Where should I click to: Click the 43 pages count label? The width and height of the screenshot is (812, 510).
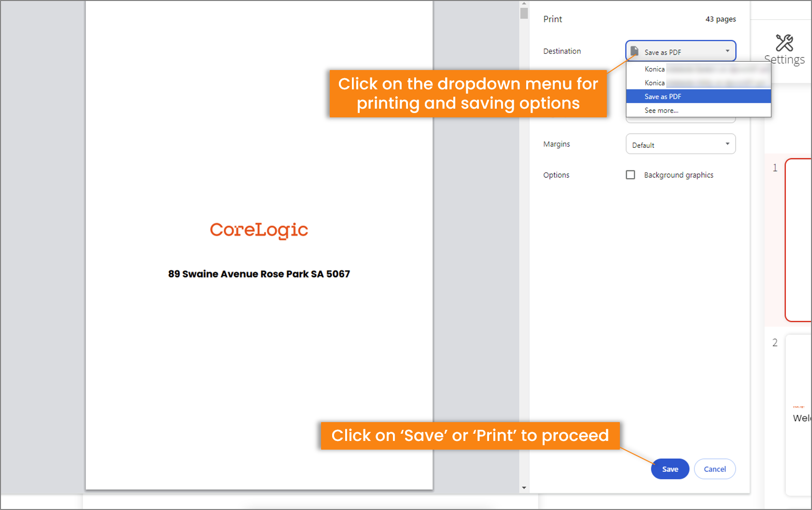[x=721, y=19]
